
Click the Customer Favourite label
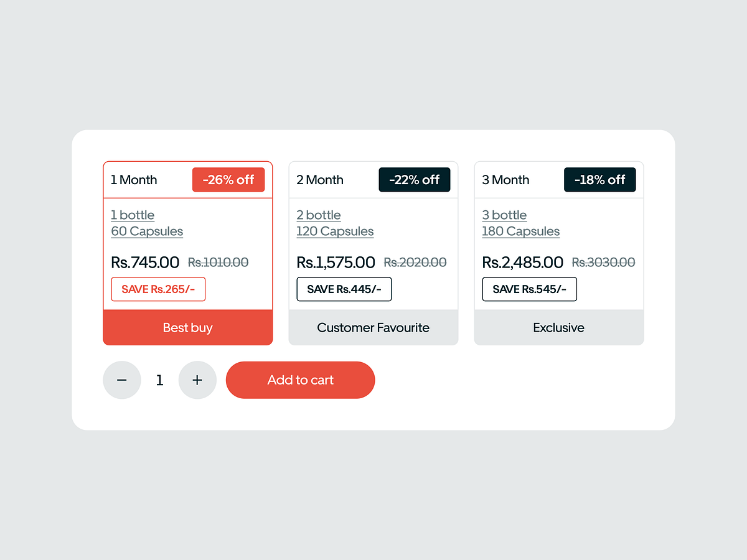click(373, 327)
